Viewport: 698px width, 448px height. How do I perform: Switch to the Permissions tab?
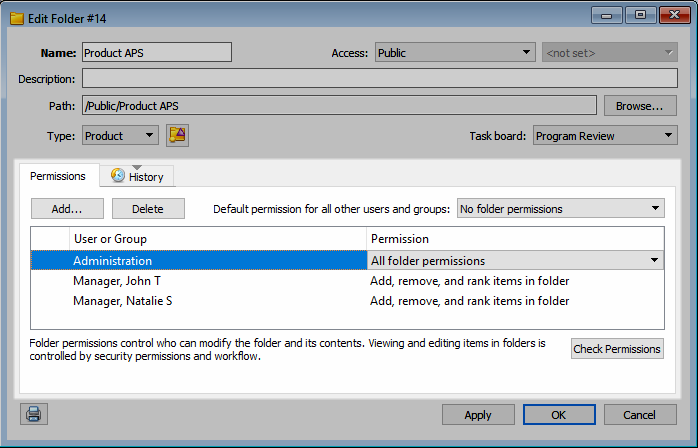58,176
